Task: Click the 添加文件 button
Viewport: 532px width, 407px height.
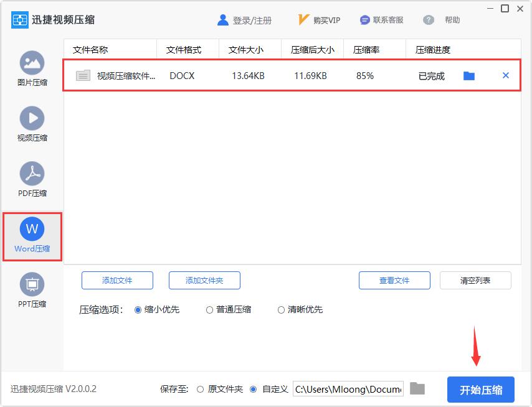Action: 117,281
